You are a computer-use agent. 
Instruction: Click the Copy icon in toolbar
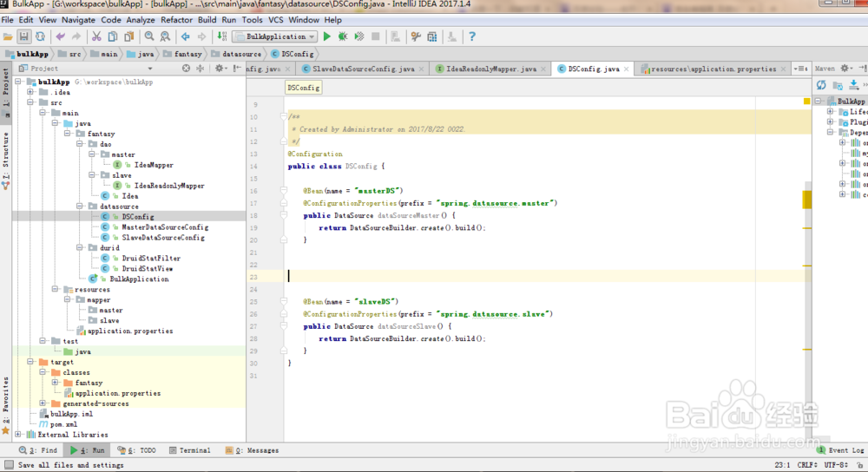pyautogui.click(x=113, y=36)
